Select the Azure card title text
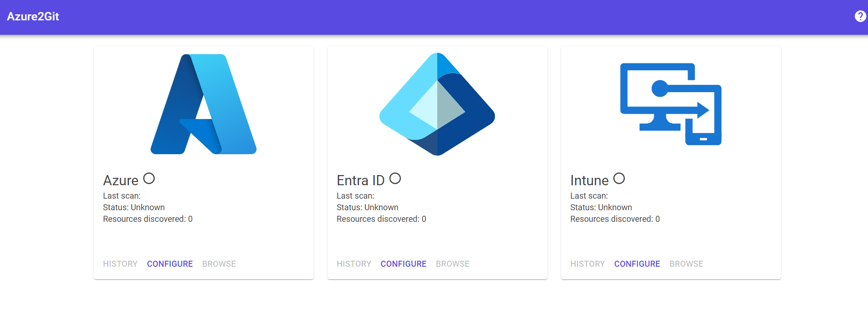The height and width of the screenshot is (326, 868). (121, 180)
